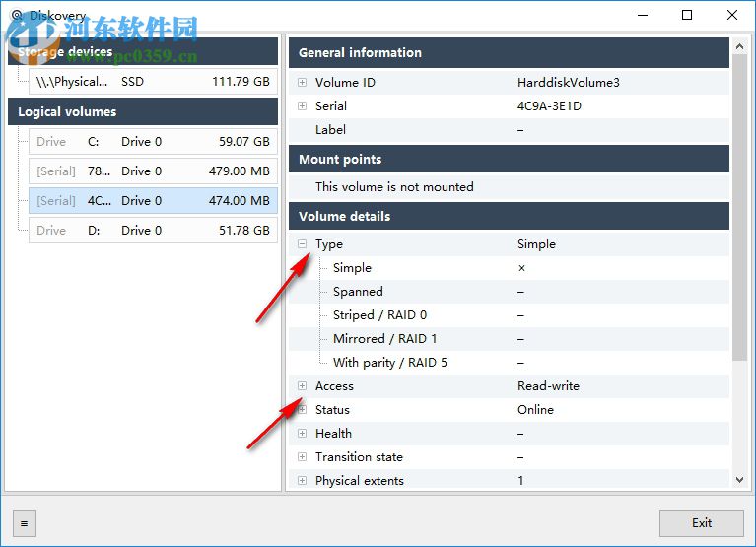This screenshot has width=756, height=547.
Task: Expand the Status row
Action: pos(302,410)
